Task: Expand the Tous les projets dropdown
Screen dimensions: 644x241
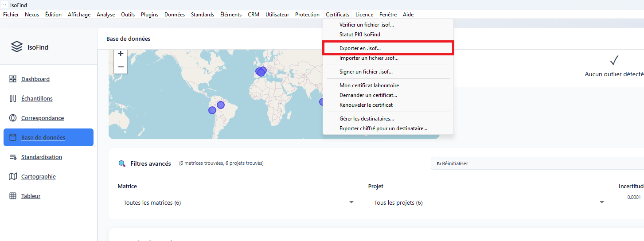Action: coord(488,202)
